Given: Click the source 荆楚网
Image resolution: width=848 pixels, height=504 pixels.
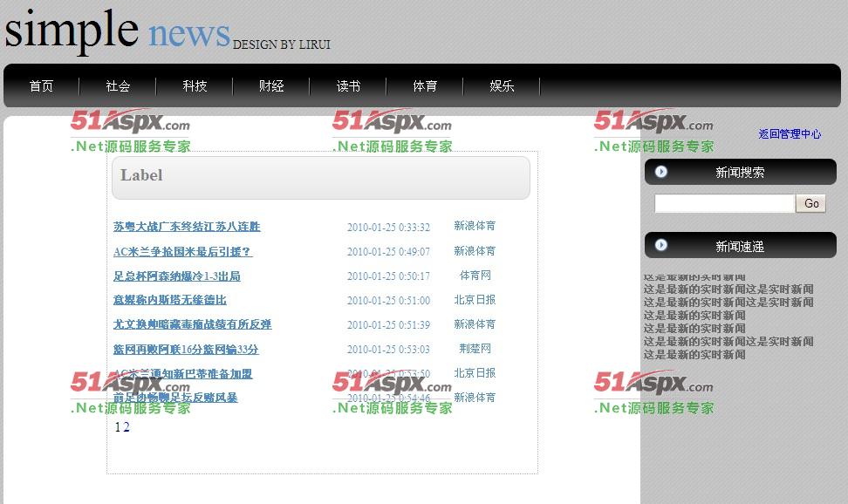Looking at the screenshot, I should (x=475, y=348).
